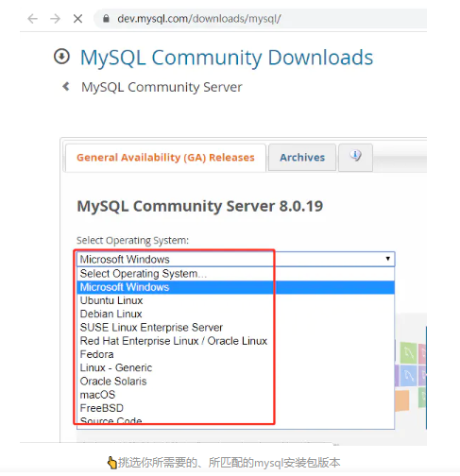The image size is (460, 476).
Task: Select Microsoft Windows highlighted option
Action: click(x=235, y=287)
